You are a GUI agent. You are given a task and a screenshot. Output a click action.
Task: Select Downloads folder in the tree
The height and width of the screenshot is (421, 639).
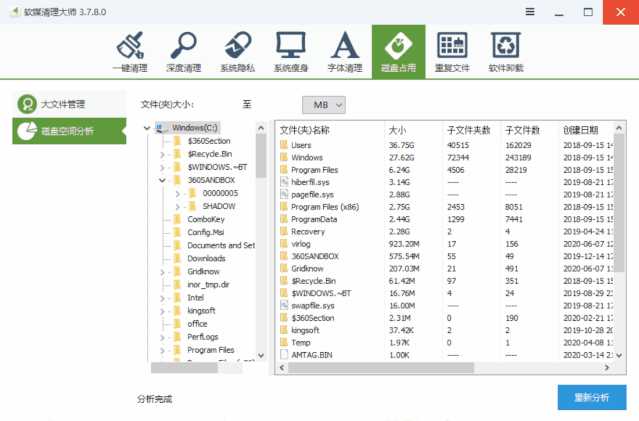point(206,258)
